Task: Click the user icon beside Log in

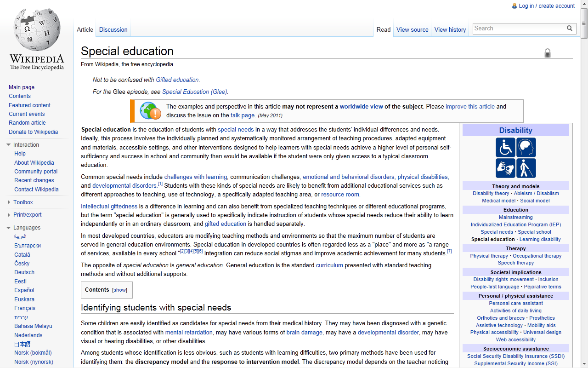Action: tap(514, 6)
